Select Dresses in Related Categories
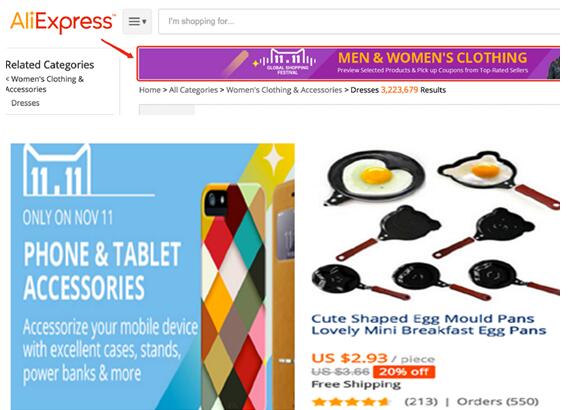573x410 pixels. (25, 103)
